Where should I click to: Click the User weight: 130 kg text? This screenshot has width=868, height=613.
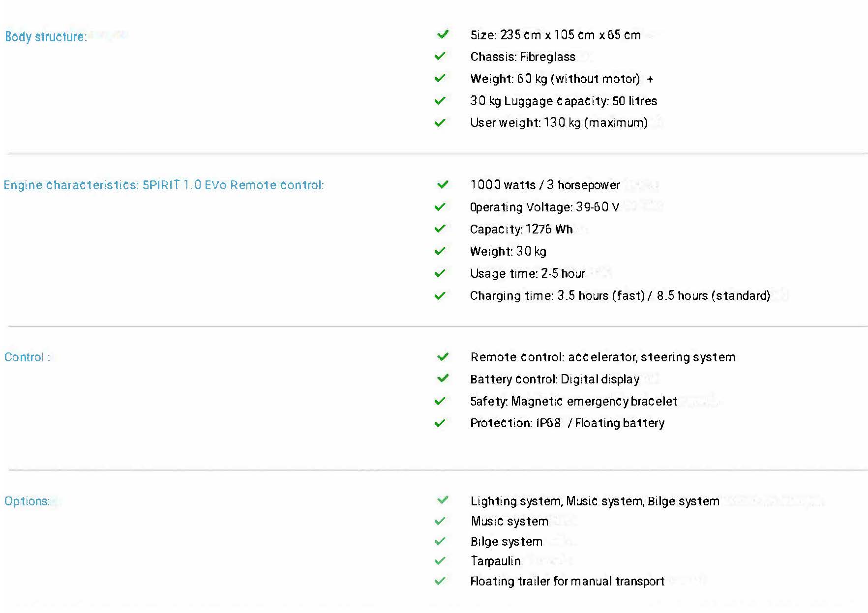click(x=559, y=122)
